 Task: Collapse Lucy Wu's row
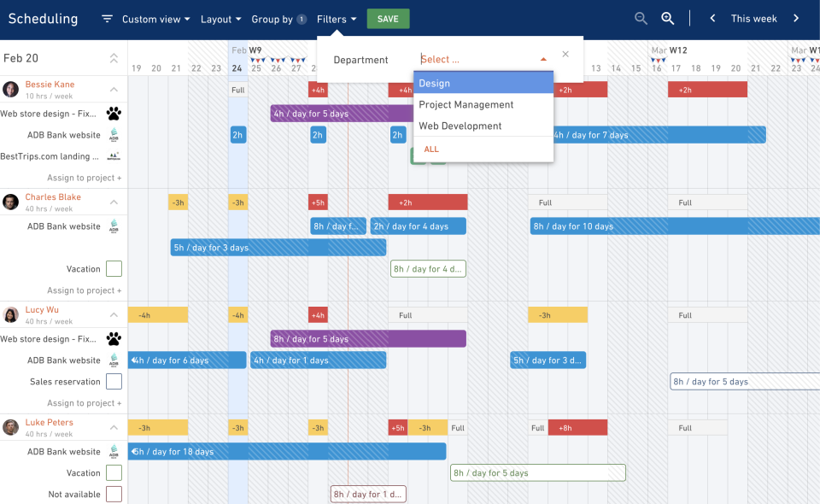point(114,314)
